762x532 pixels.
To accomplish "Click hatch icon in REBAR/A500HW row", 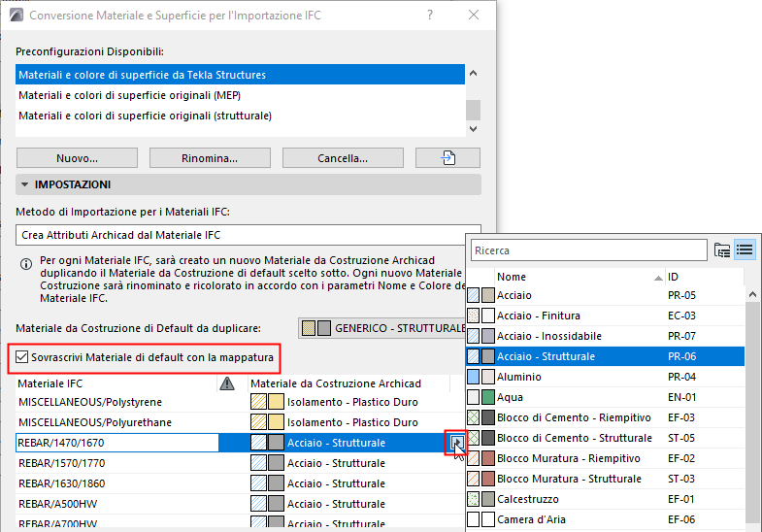I will (x=258, y=504).
